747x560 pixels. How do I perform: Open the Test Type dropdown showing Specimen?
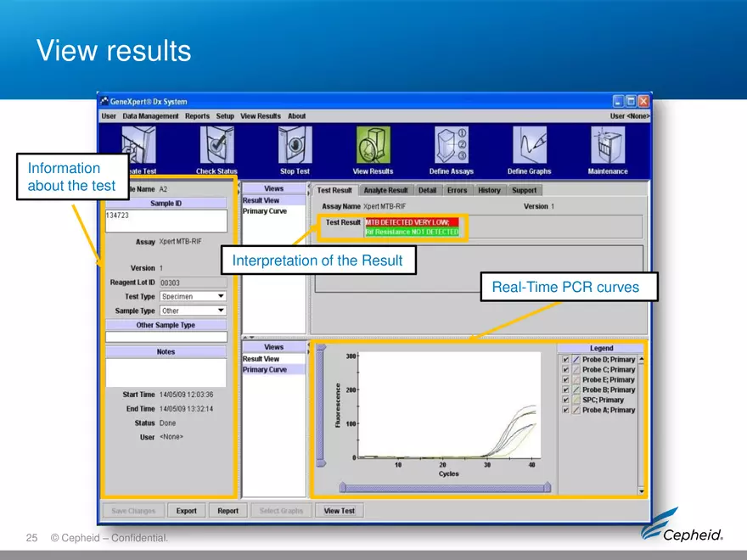point(219,296)
